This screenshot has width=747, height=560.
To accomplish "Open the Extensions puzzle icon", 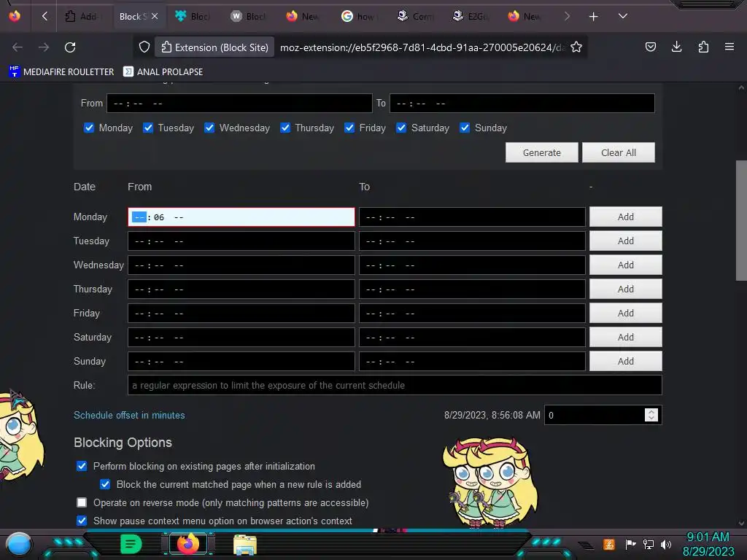I will (703, 47).
